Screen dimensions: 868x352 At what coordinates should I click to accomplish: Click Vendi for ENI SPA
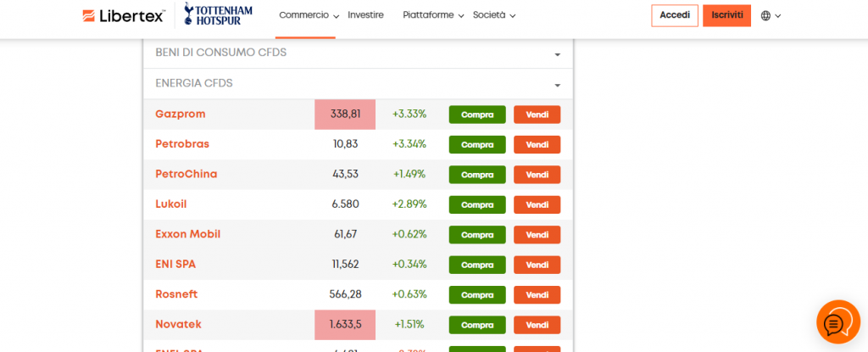coord(537,264)
